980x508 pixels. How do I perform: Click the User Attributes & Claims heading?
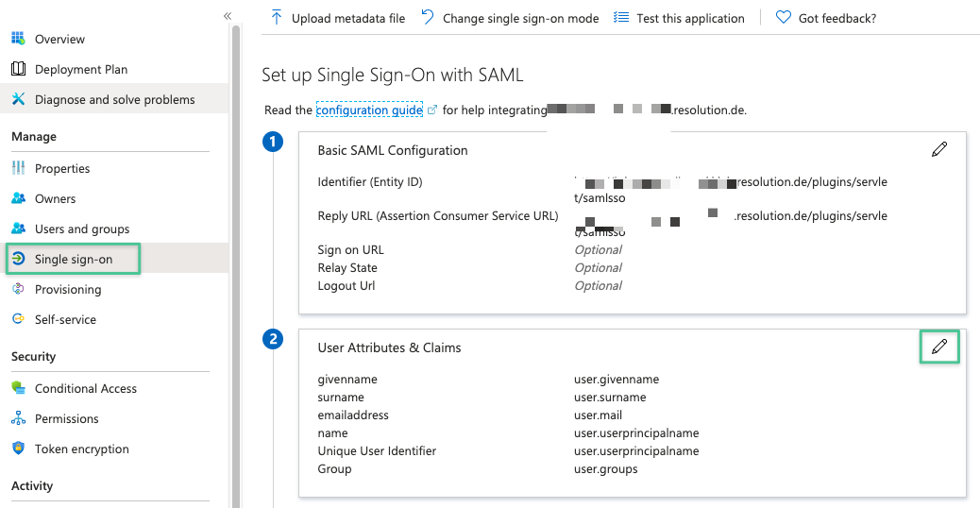(x=389, y=348)
